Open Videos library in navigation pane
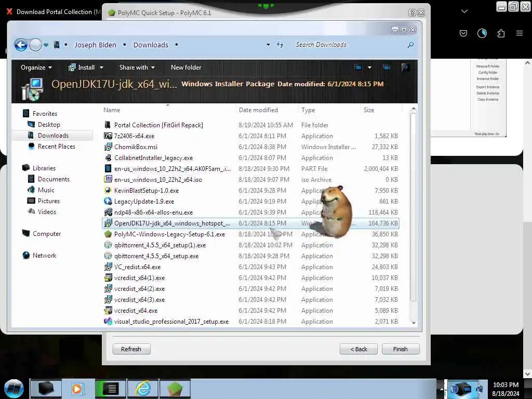The height and width of the screenshot is (399, 532). click(x=47, y=212)
